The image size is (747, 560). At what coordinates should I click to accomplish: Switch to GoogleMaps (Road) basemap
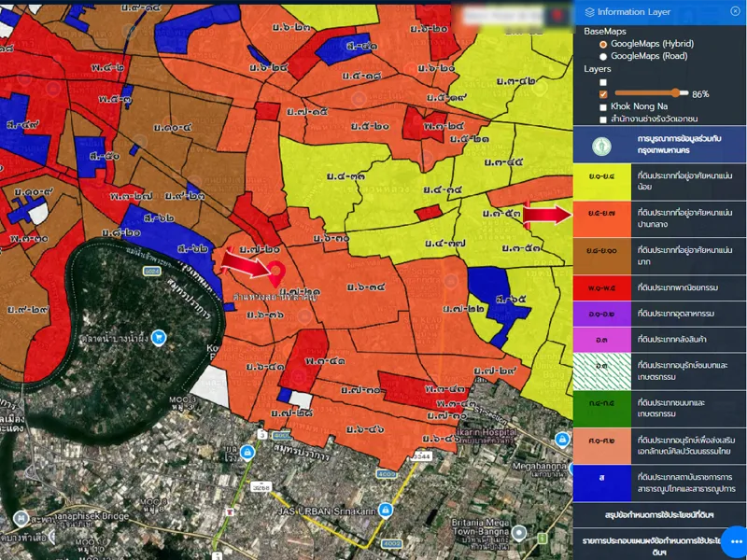point(603,56)
